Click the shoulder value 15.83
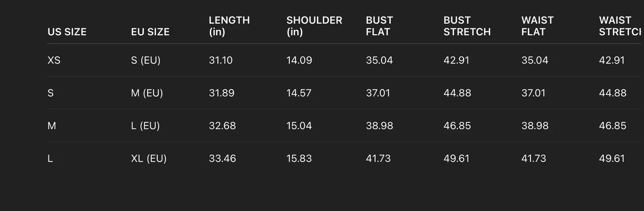The height and width of the screenshot is (211, 644). 299,158
